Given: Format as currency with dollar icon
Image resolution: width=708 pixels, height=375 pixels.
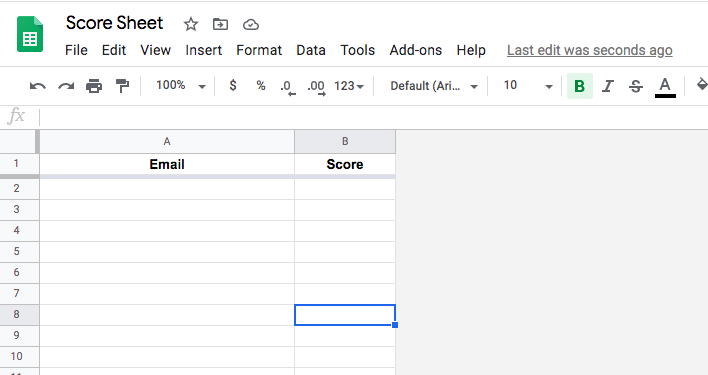Looking at the screenshot, I should coord(233,85).
